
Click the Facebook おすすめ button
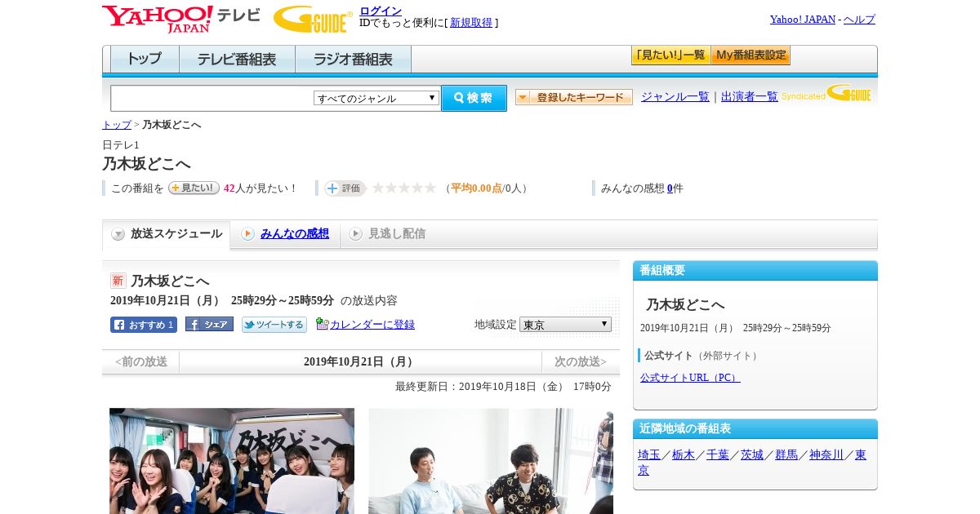click(144, 325)
